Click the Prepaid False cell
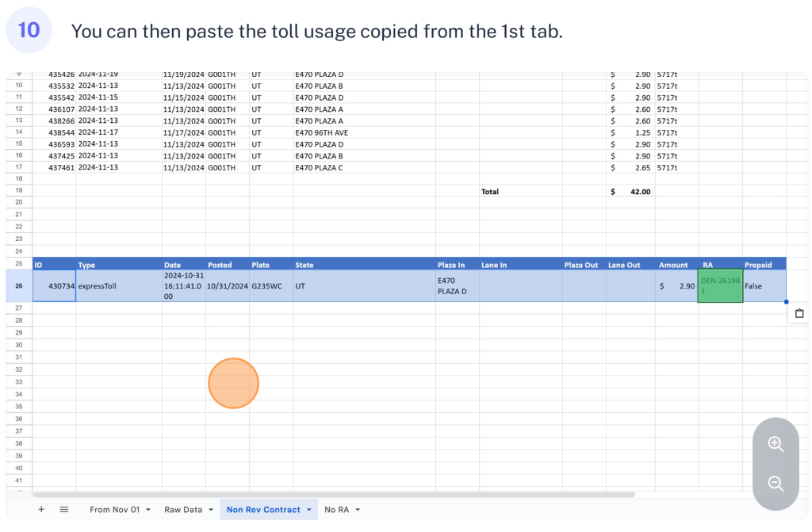The height and width of the screenshot is (532, 812). [x=763, y=286]
